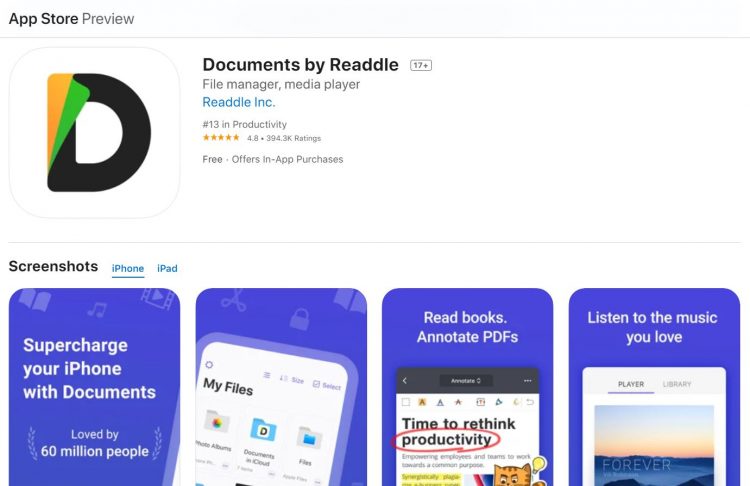Click the 17+ age rating badge
The width and height of the screenshot is (750, 486).
coord(421,65)
